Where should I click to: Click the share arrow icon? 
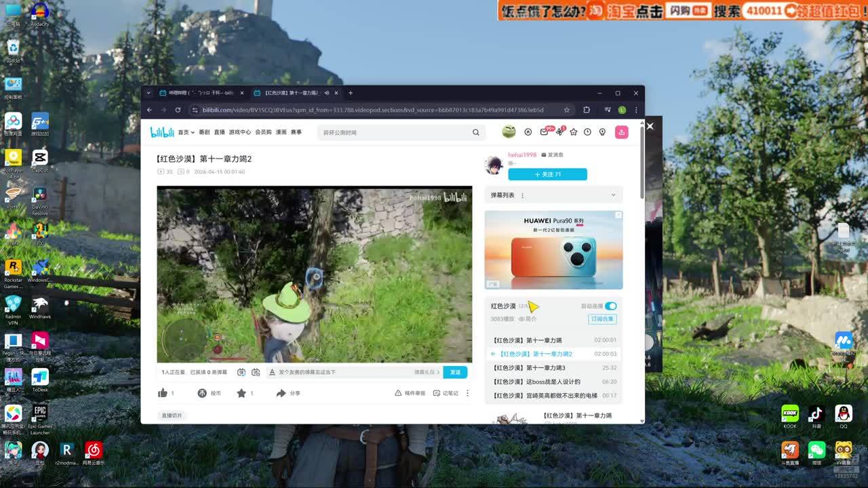[281, 393]
